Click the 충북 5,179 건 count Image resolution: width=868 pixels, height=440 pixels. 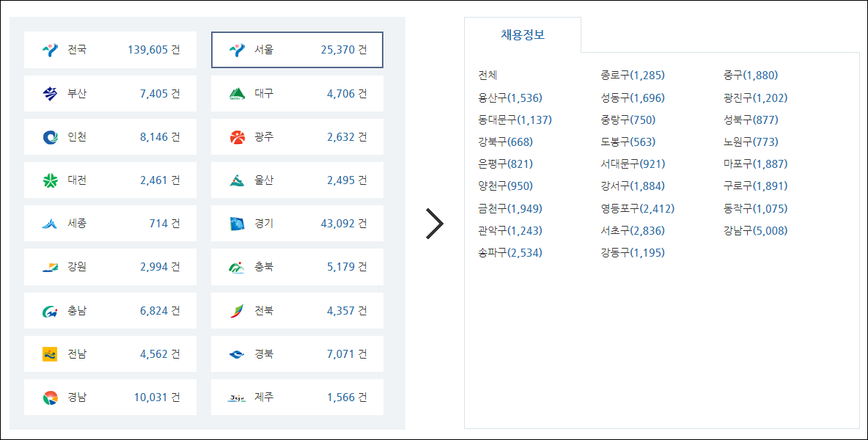pos(347,268)
